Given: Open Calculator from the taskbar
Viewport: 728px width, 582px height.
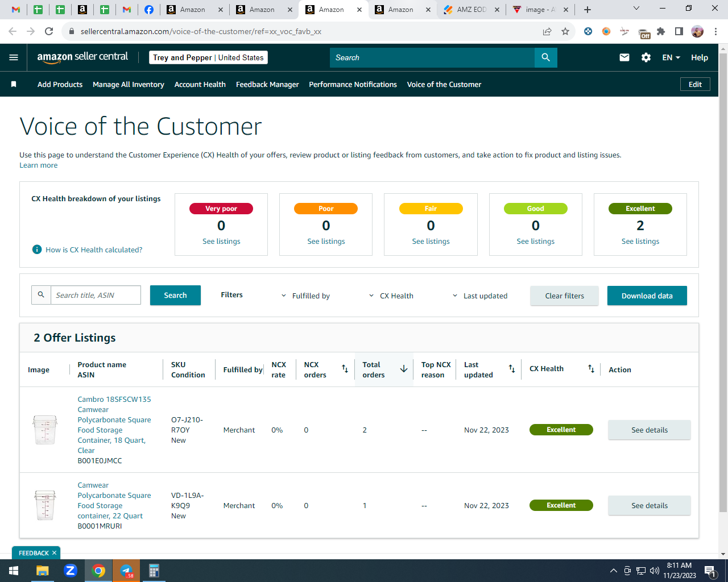Looking at the screenshot, I should click(154, 571).
